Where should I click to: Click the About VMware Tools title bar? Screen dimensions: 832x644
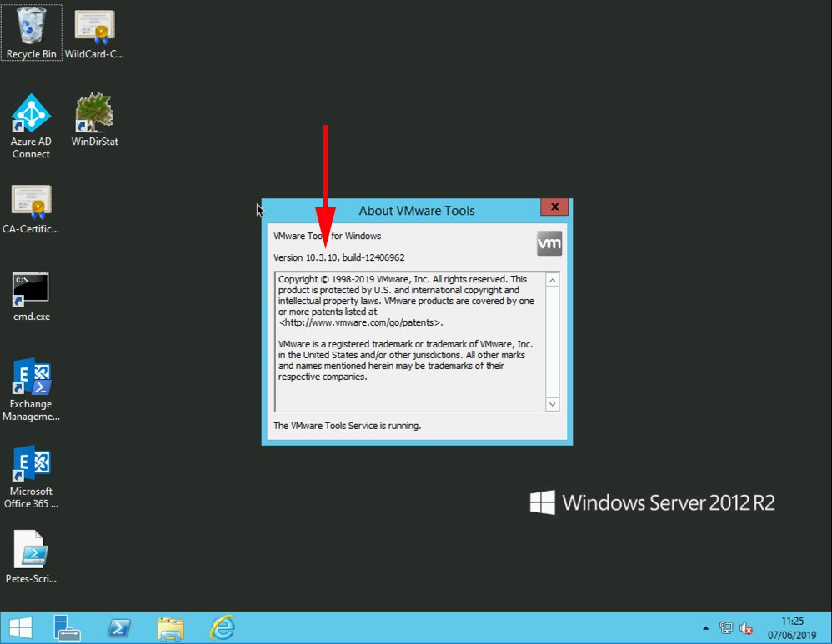pyautogui.click(x=417, y=211)
